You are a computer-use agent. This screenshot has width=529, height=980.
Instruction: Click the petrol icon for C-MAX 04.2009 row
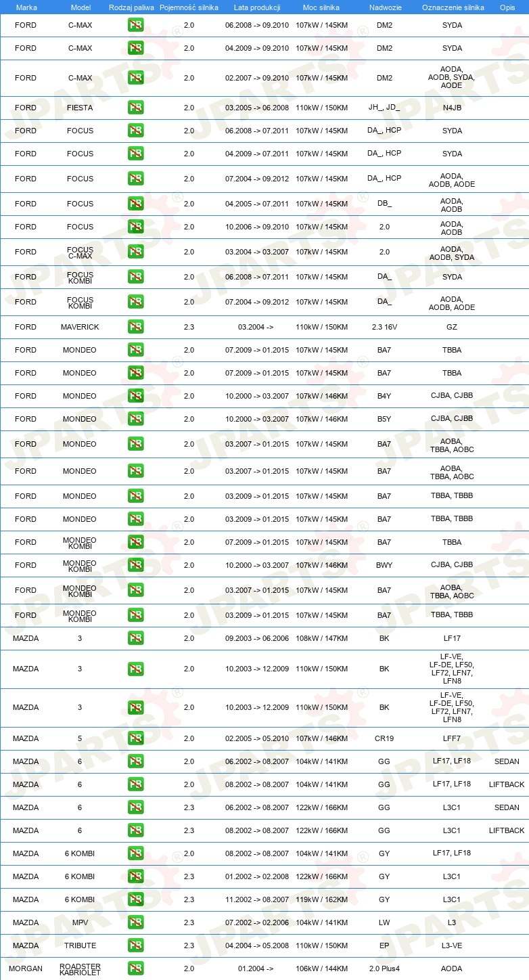point(135,48)
